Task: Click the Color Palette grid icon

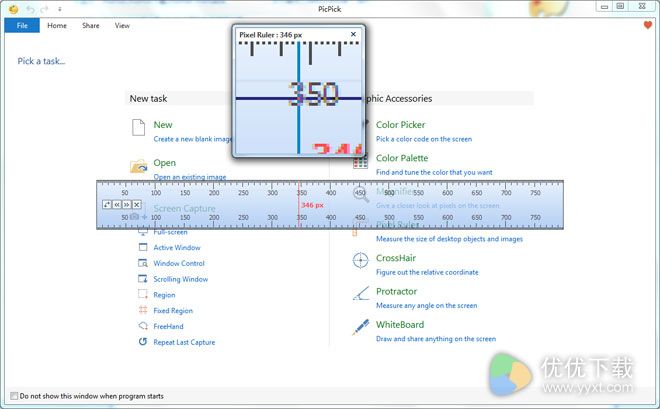Action: (360, 163)
